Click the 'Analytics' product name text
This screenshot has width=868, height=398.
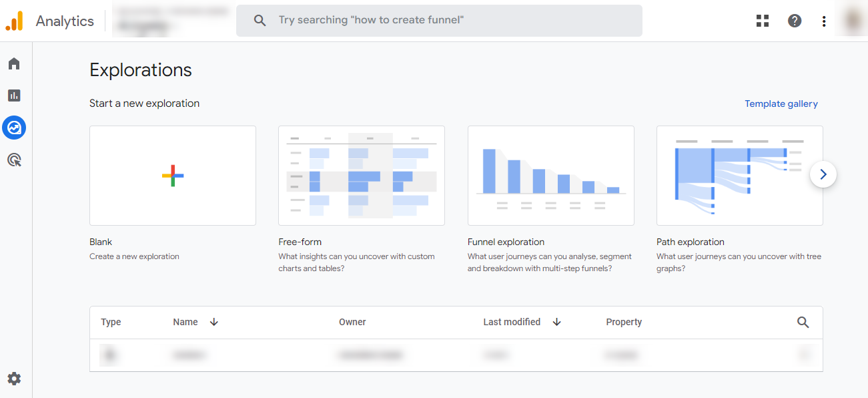click(x=65, y=21)
